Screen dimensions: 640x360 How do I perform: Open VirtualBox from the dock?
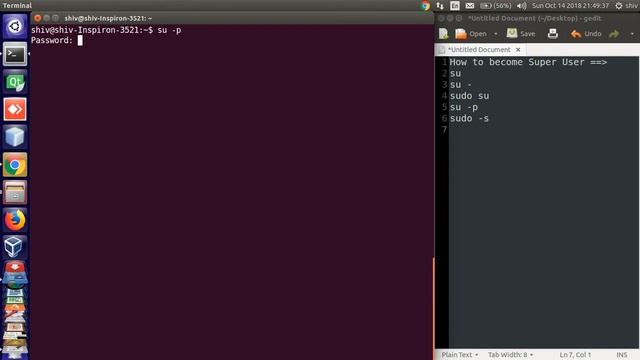pyautogui.click(x=15, y=247)
